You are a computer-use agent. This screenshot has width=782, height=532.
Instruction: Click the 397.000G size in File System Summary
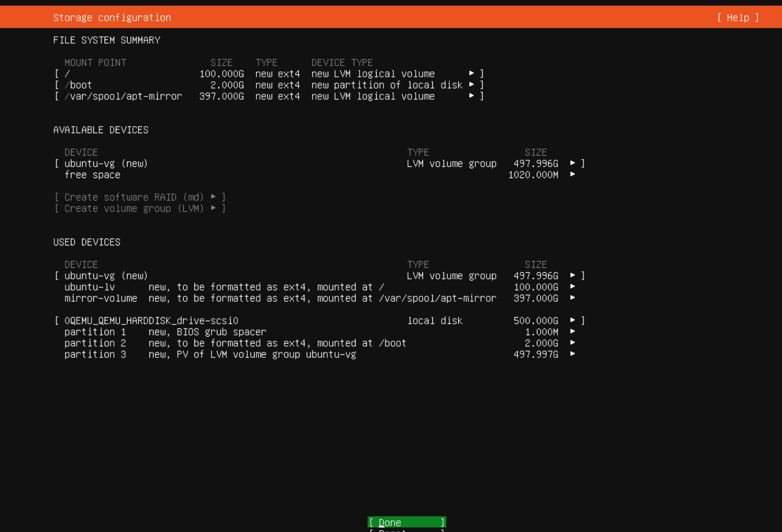(222, 96)
